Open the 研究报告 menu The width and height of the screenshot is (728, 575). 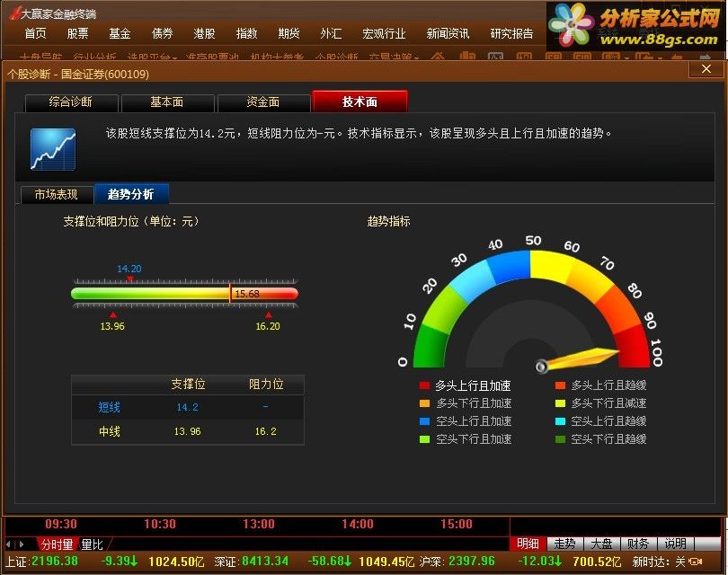tap(511, 33)
